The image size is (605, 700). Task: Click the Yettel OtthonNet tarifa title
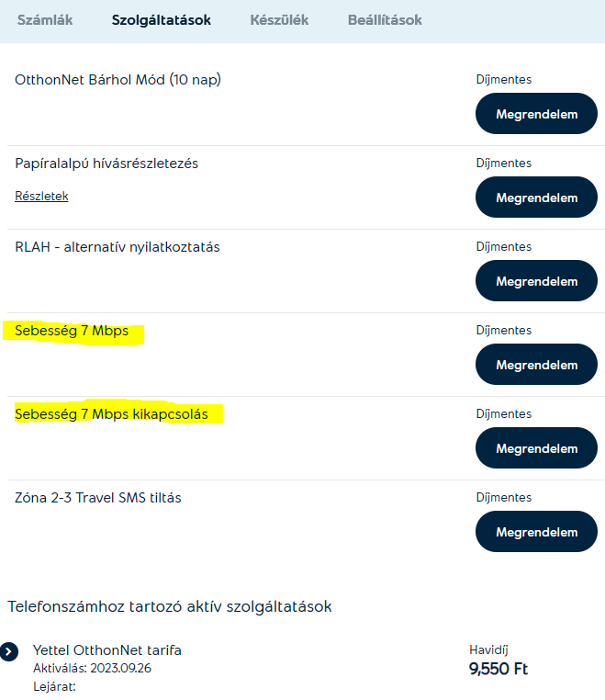tap(106, 650)
